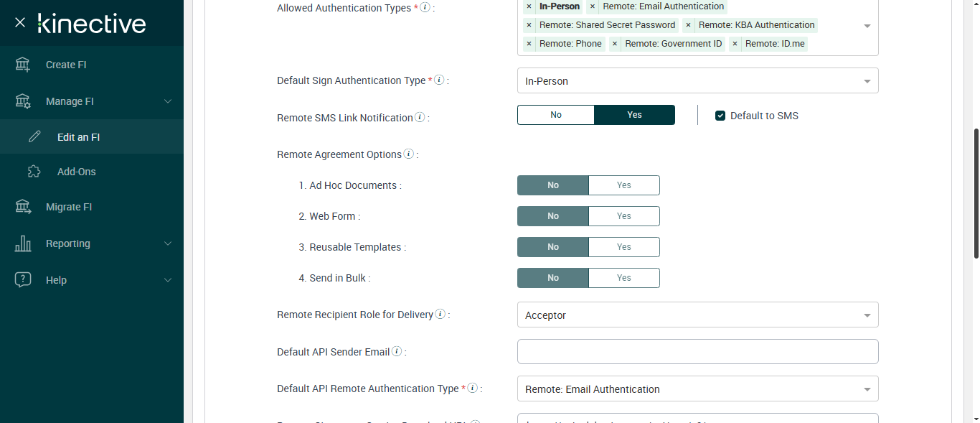Click the page vertical scrollbar

(976, 194)
